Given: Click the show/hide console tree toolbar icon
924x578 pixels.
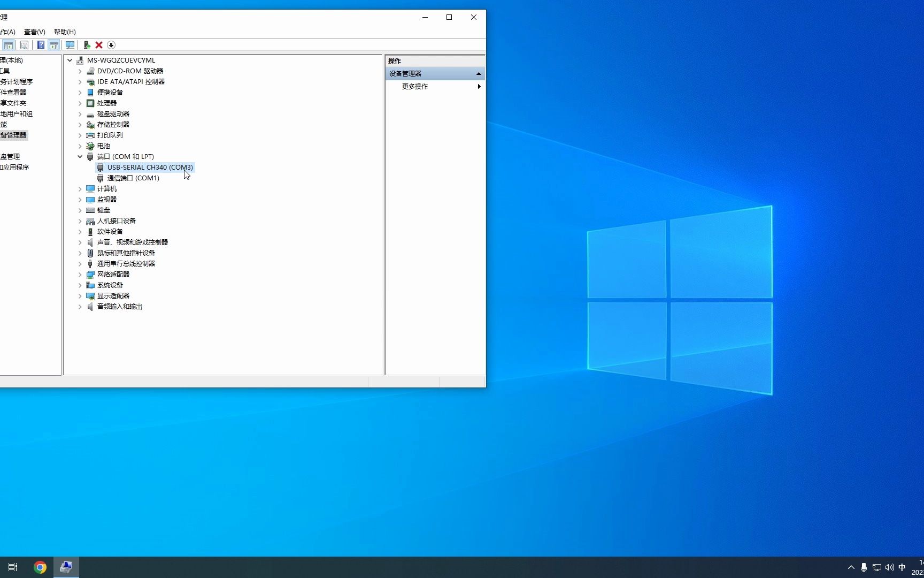Looking at the screenshot, I should pyautogui.click(x=9, y=45).
